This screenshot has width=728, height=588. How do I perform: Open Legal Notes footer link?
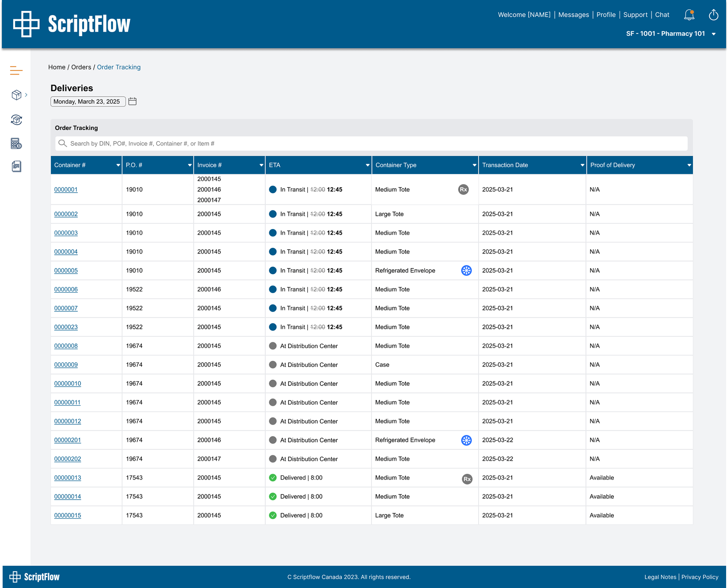point(660,577)
